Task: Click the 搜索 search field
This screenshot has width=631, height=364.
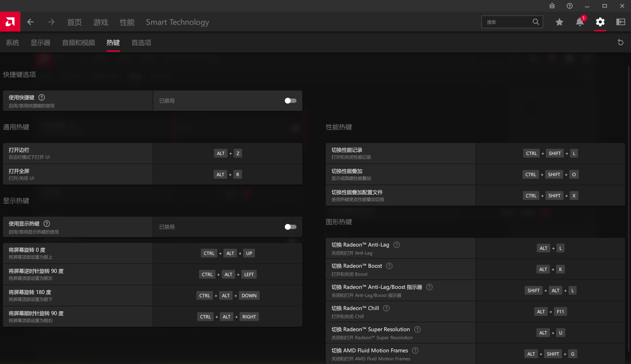Action: click(508, 22)
